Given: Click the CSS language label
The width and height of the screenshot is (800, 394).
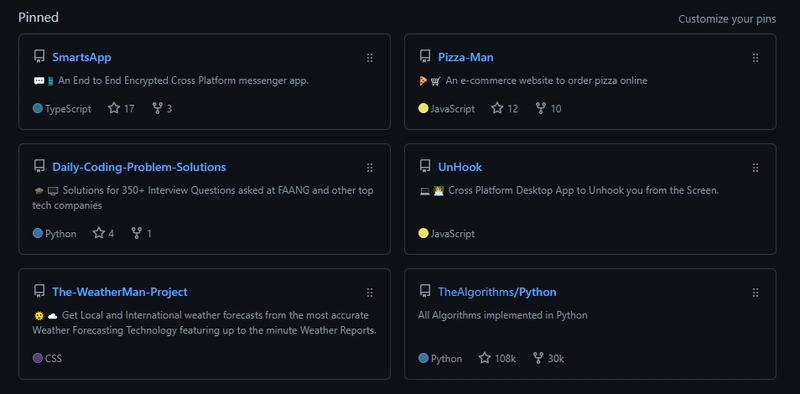Looking at the screenshot, I should tap(54, 358).
